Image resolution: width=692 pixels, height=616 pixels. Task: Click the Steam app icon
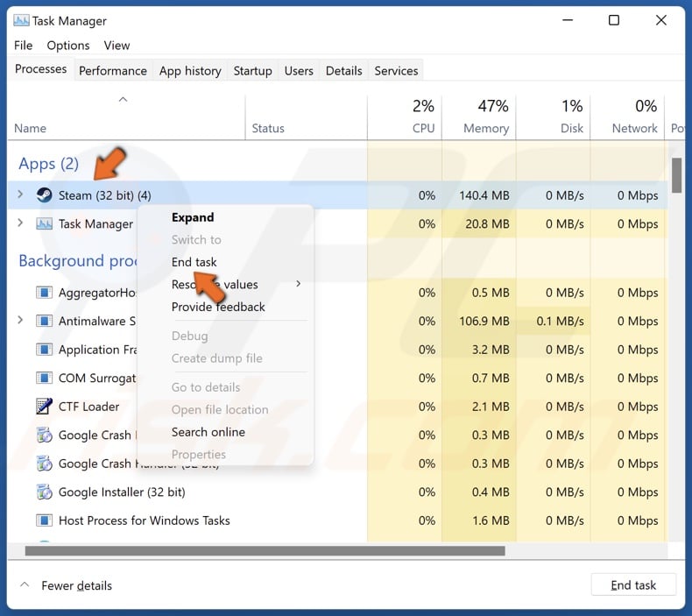coord(44,195)
